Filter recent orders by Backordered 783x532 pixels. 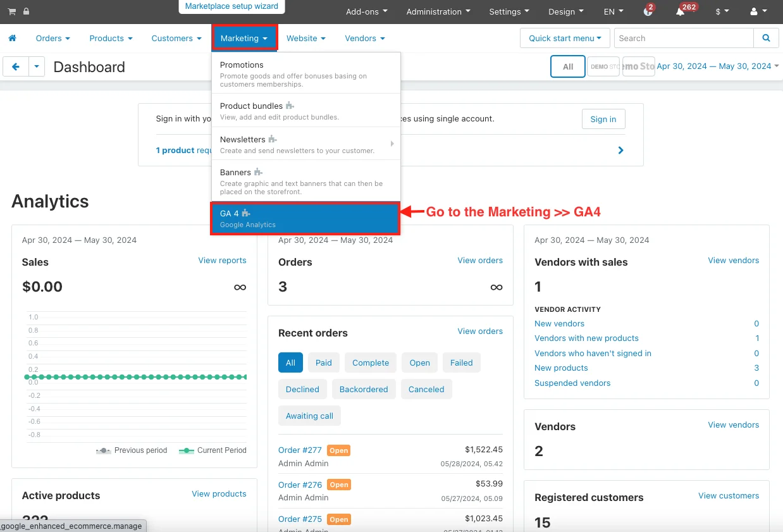coord(363,389)
